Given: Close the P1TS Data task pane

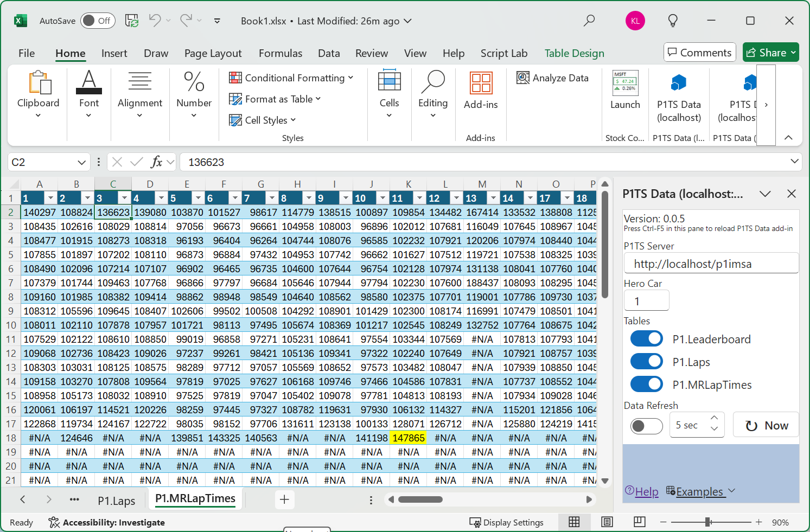Looking at the screenshot, I should (792, 194).
